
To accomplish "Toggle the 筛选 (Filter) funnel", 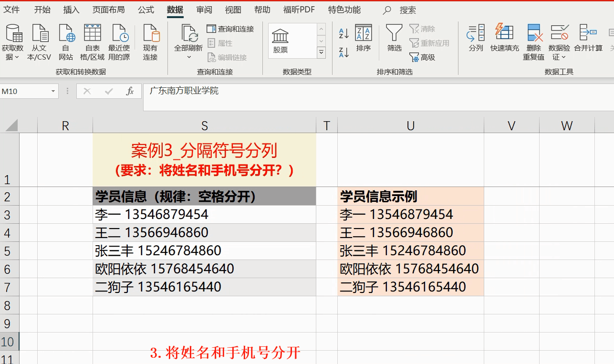I will [394, 38].
